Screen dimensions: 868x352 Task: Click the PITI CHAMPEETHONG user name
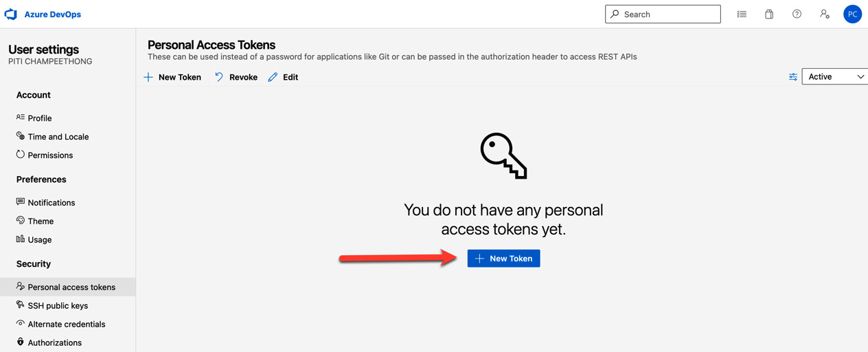[x=50, y=62]
